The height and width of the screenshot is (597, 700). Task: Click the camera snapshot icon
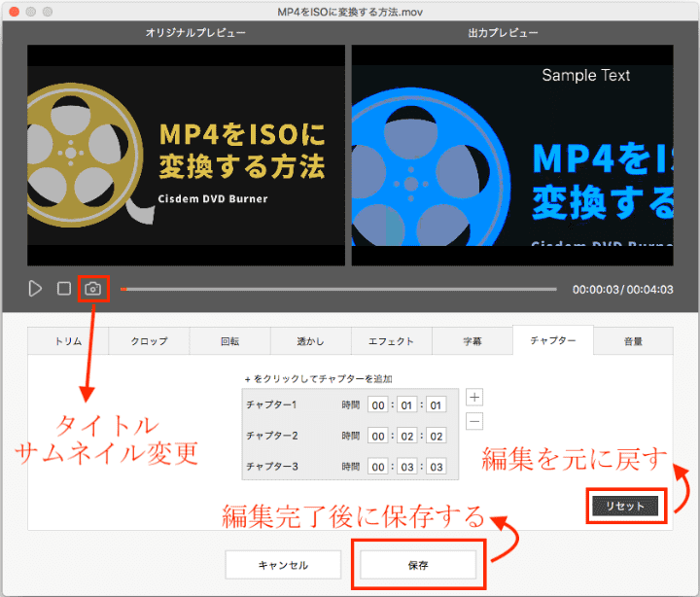tap(93, 289)
